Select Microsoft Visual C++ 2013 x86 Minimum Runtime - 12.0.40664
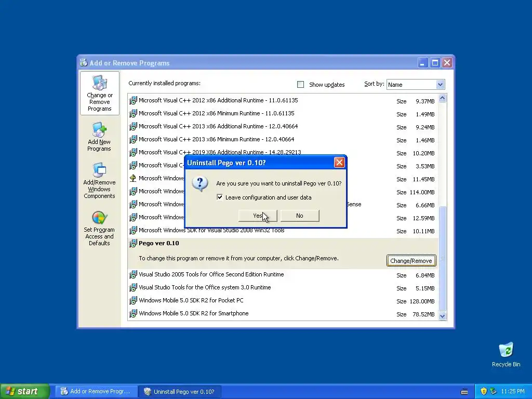Image resolution: width=532 pixels, height=399 pixels. coord(283,139)
